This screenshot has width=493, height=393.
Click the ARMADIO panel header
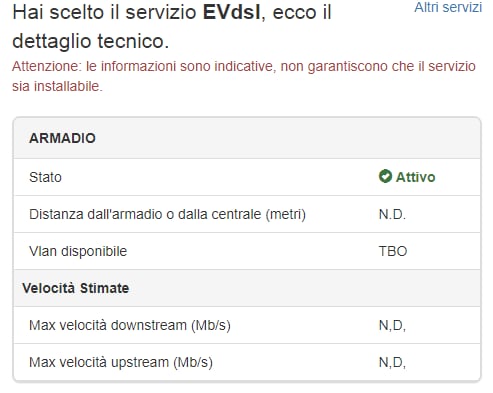coord(247,138)
